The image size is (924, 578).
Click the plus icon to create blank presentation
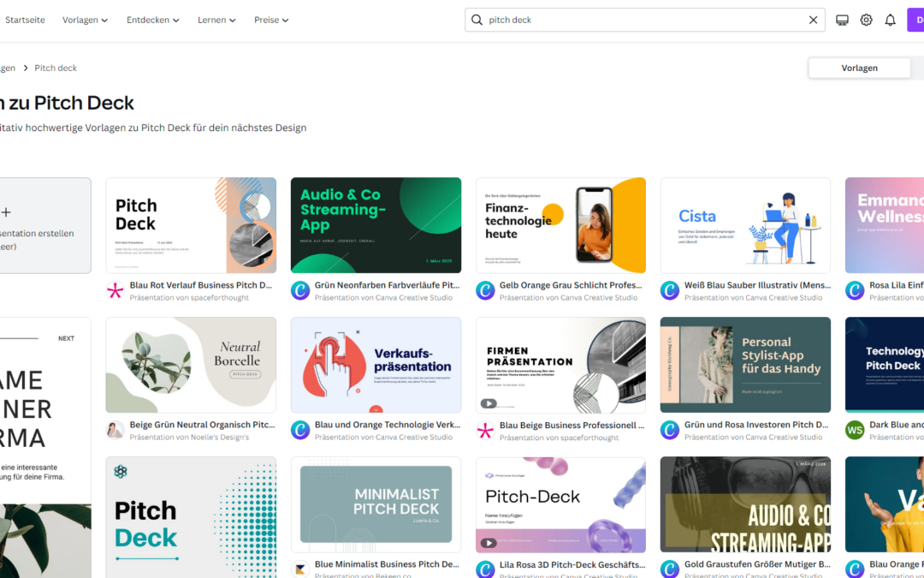point(6,212)
